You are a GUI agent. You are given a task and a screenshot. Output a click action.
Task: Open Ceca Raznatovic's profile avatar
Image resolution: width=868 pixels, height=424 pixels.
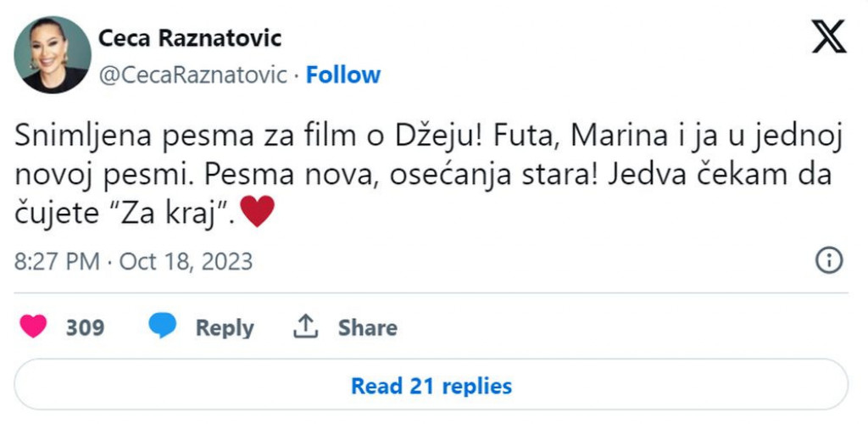53,54
